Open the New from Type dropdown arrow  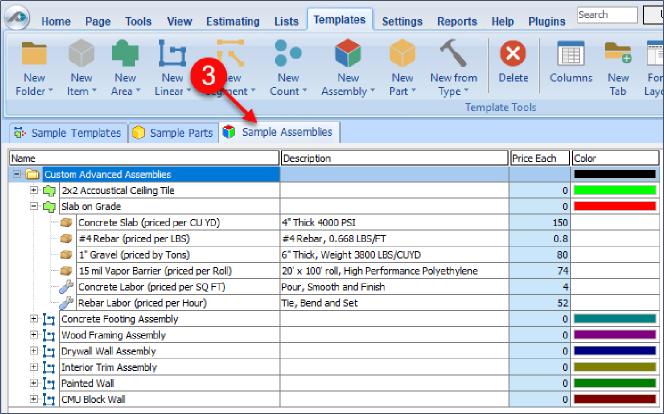pyautogui.click(x=466, y=91)
